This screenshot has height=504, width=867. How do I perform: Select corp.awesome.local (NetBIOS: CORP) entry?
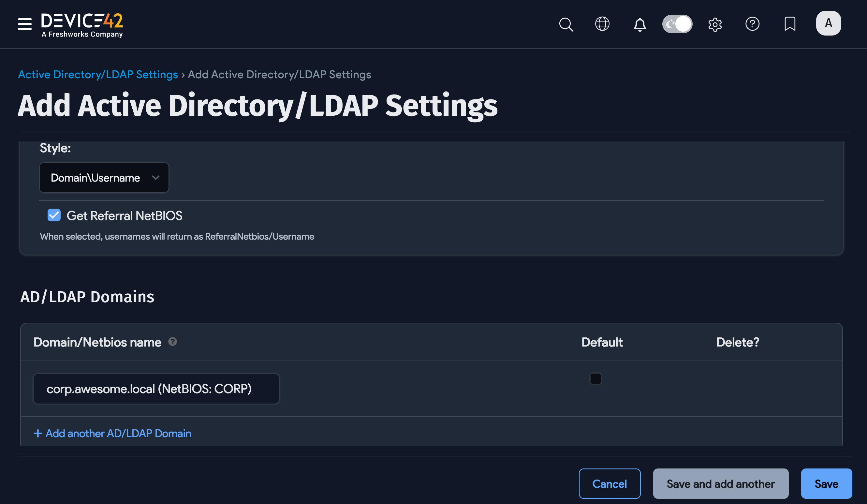tap(156, 388)
